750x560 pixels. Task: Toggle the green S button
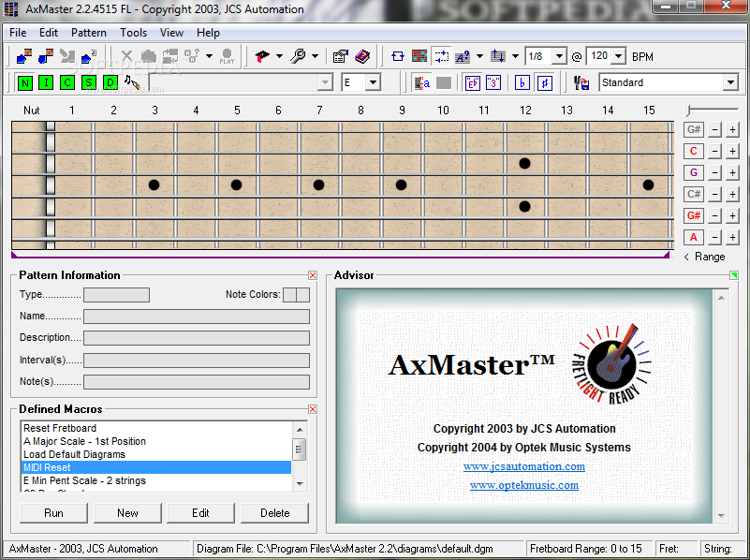[89, 82]
